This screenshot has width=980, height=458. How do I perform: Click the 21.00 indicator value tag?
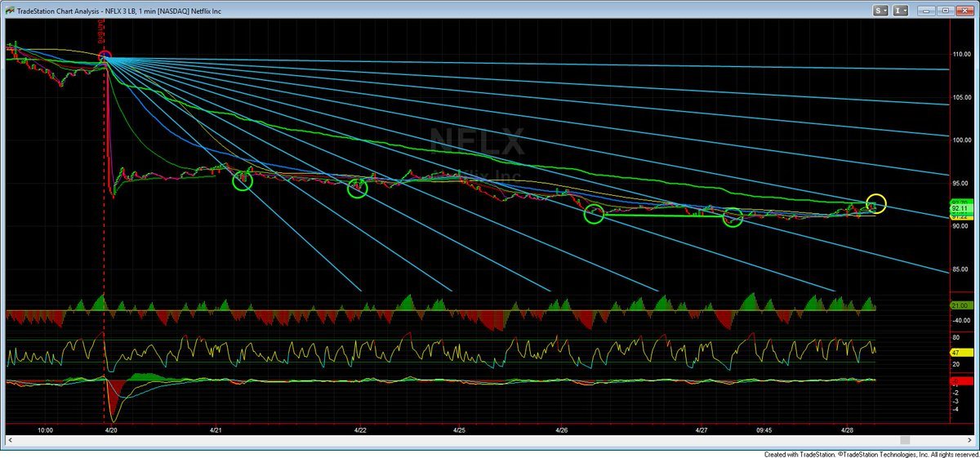pos(961,305)
